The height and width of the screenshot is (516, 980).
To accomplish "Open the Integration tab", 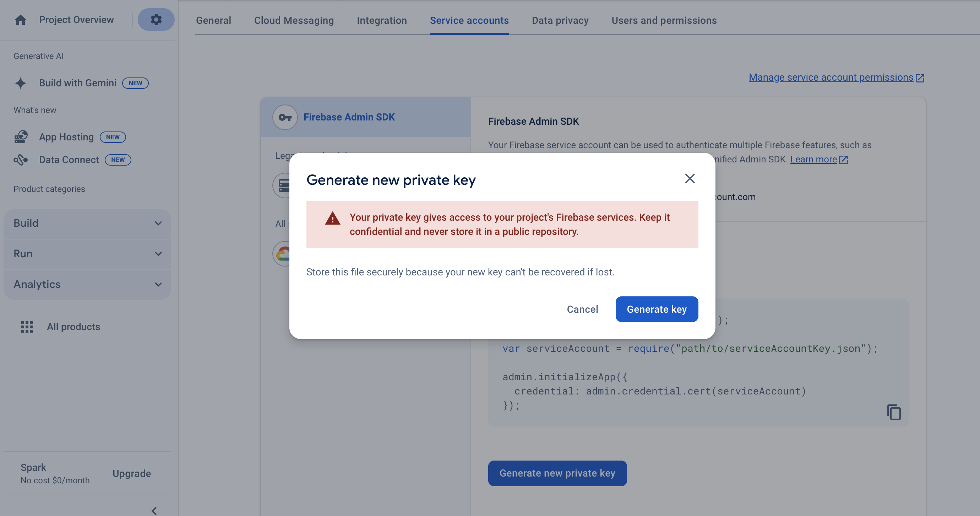I will [x=382, y=21].
